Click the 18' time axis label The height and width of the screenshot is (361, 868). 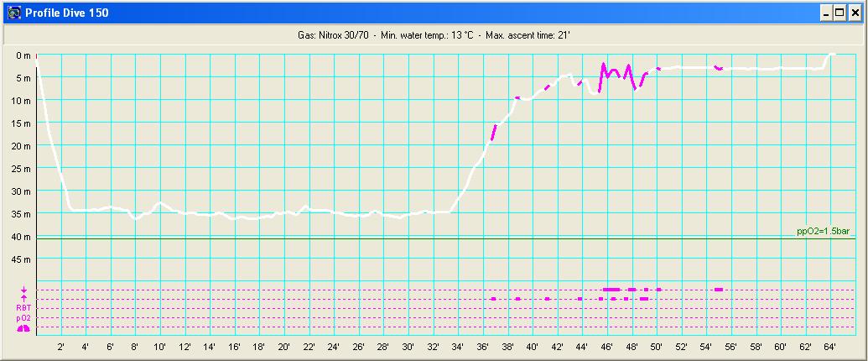[x=259, y=347]
